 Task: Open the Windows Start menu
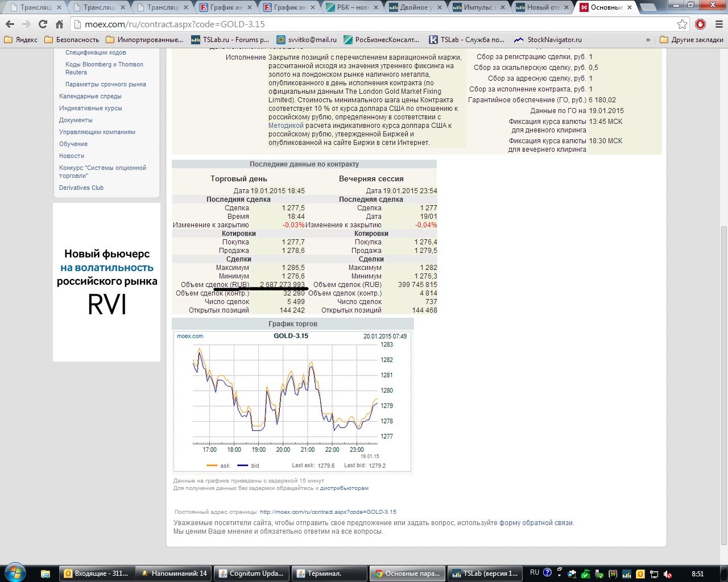pyautogui.click(x=14, y=573)
